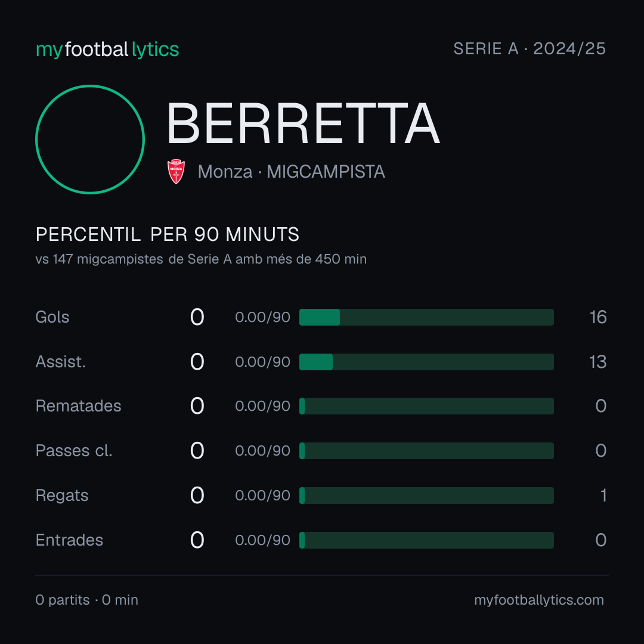Click the Assist. percentile bar

426,362
